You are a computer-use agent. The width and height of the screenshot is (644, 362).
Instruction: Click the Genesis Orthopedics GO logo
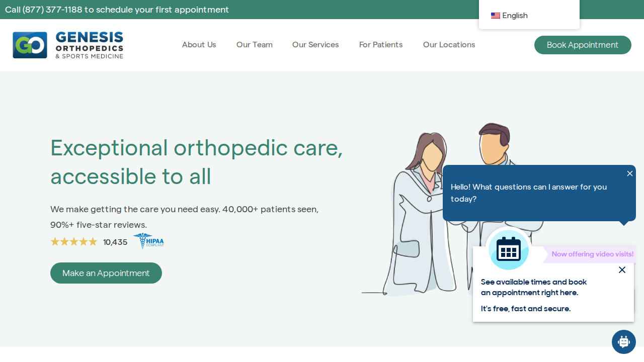click(68, 45)
